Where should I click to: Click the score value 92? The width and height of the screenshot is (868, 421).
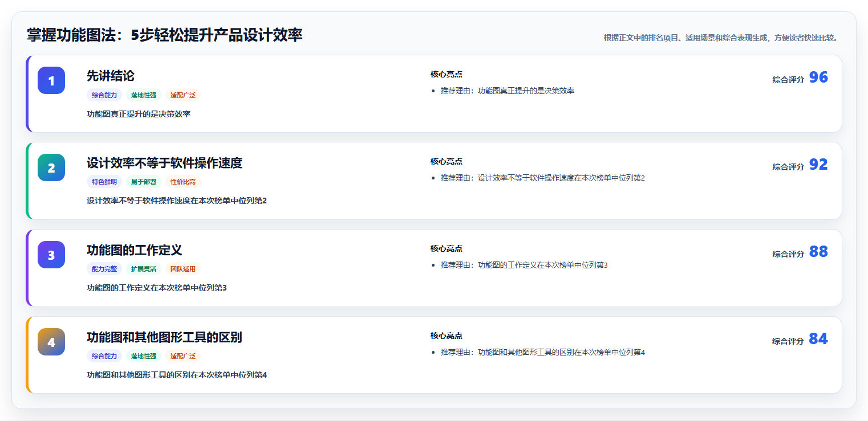(x=818, y=165)
